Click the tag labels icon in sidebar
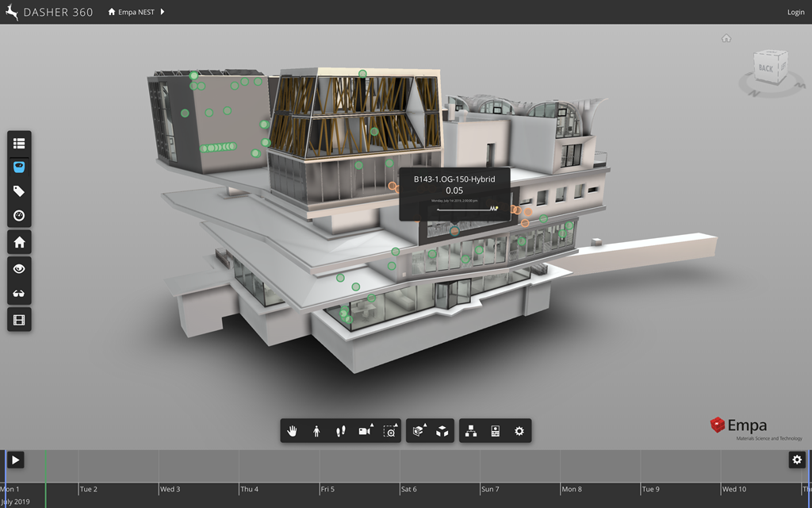812x508 pixels. pyautogui.click(x=19, y=191)
